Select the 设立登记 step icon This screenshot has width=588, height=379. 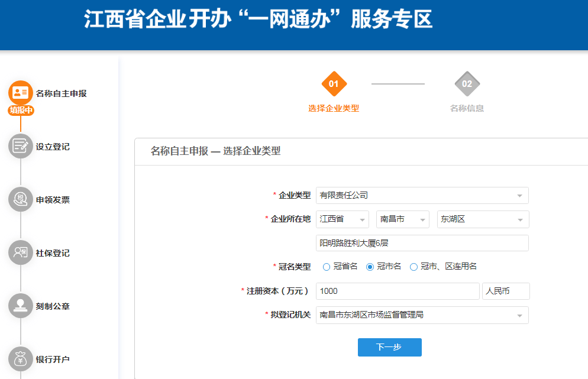pos(20,146)
